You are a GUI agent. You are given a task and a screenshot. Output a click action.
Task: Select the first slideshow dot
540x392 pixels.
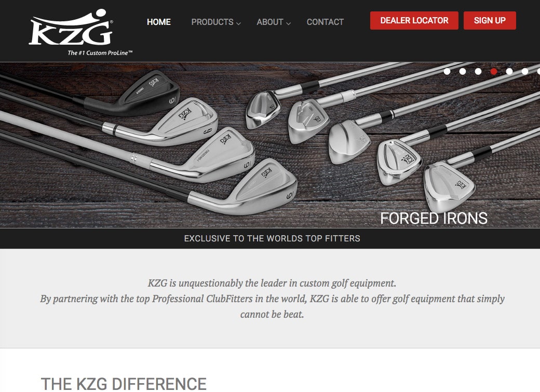pyautogui.click(x=447, y=71)
